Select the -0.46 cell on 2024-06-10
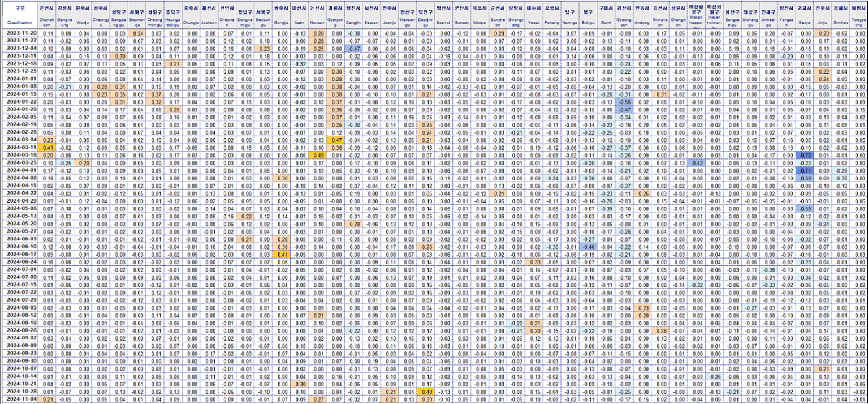Viewport: 868px width, 404px height. point(588,246)
